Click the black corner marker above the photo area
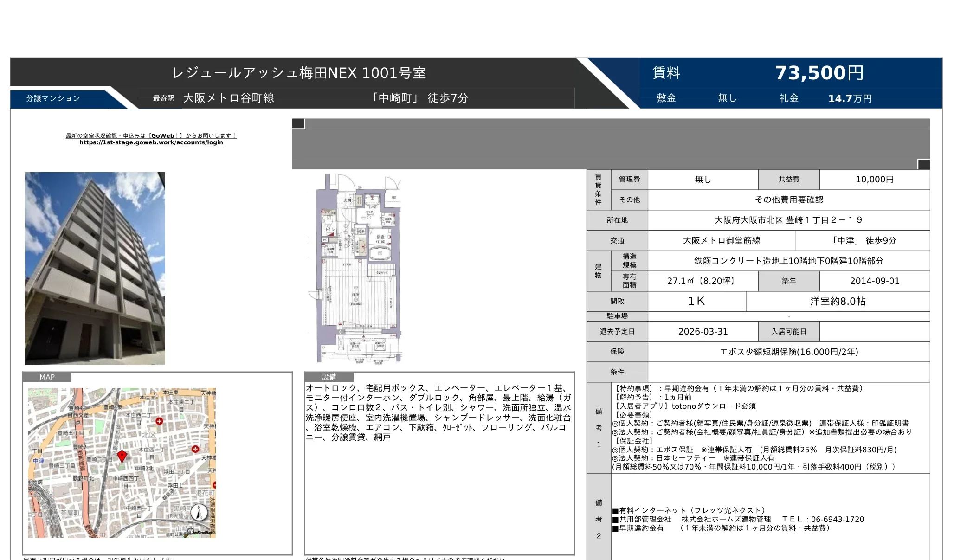This screenshot has width=954, height=560. 297,123
